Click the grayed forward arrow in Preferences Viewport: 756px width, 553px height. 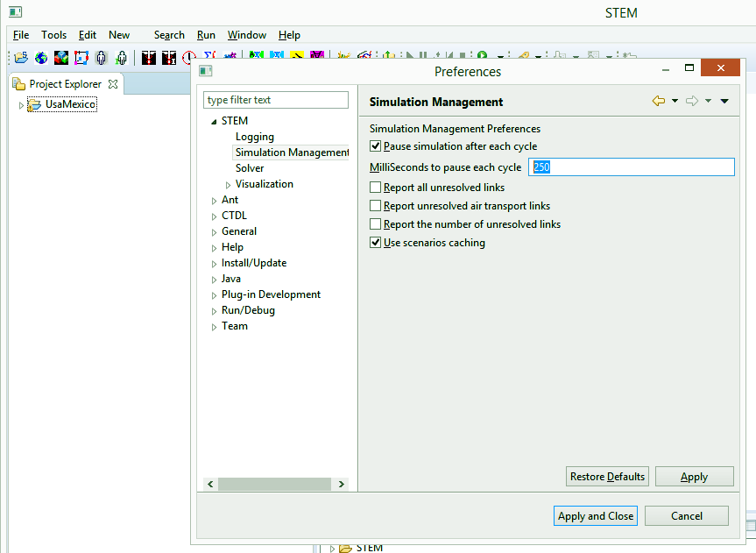coord(692,101)
